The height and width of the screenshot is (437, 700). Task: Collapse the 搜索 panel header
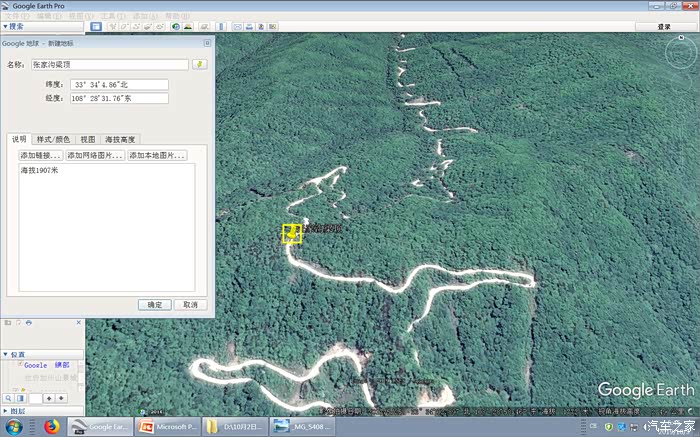coord(5,26)
